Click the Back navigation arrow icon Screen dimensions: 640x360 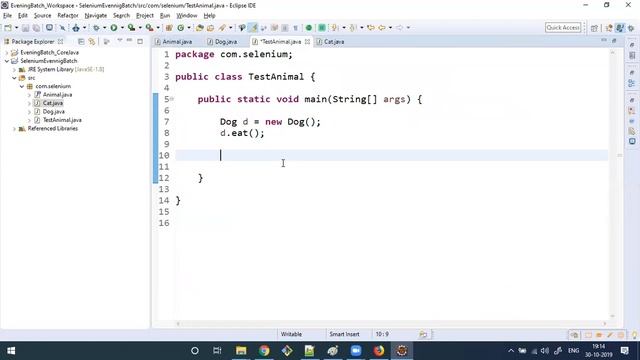tap(382, 28)
